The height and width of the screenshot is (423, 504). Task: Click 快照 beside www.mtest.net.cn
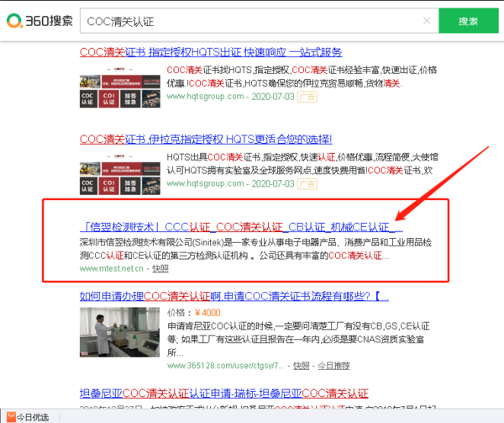coord(160,268)
